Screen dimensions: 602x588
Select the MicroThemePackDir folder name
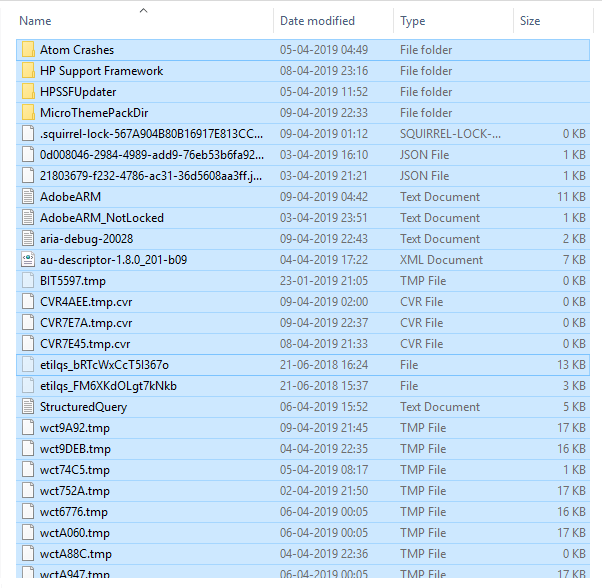pyautogui.click(x=94, y=113)
